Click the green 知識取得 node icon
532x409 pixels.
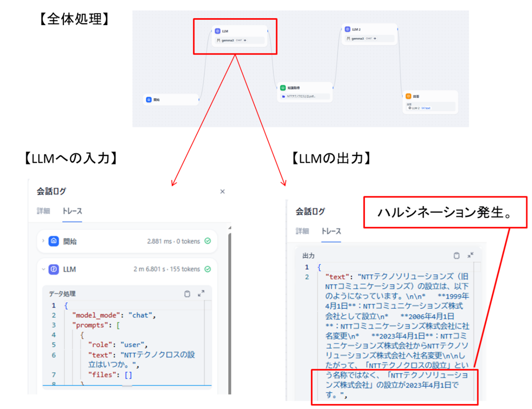[x=283, y=88]
